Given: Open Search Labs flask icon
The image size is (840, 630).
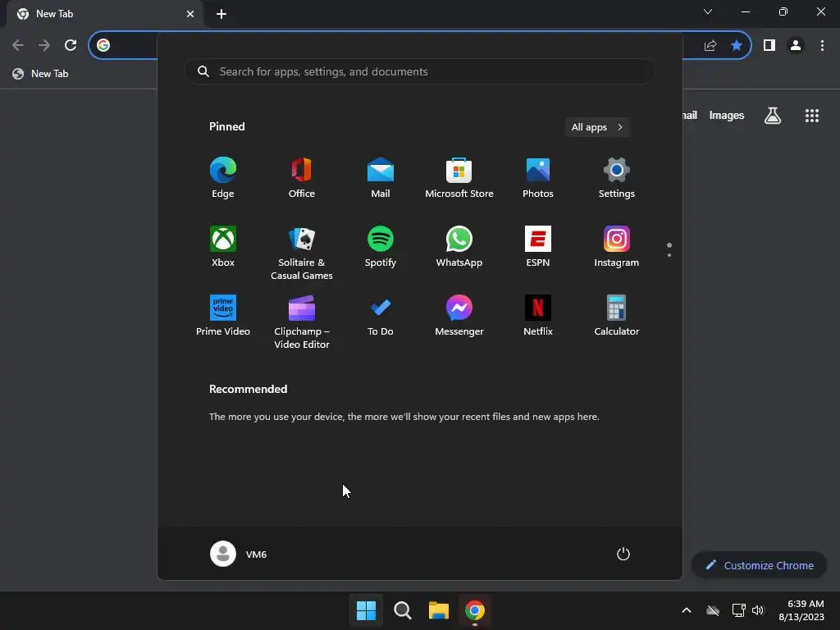Looking at the screenshot, I should (x=773, y=115).
